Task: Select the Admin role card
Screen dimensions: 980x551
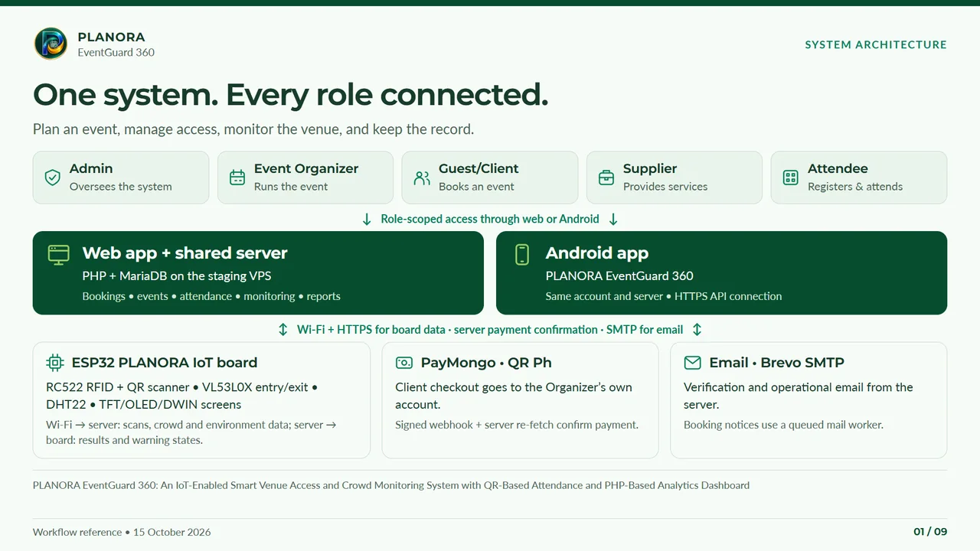Action: pos(121,178)
